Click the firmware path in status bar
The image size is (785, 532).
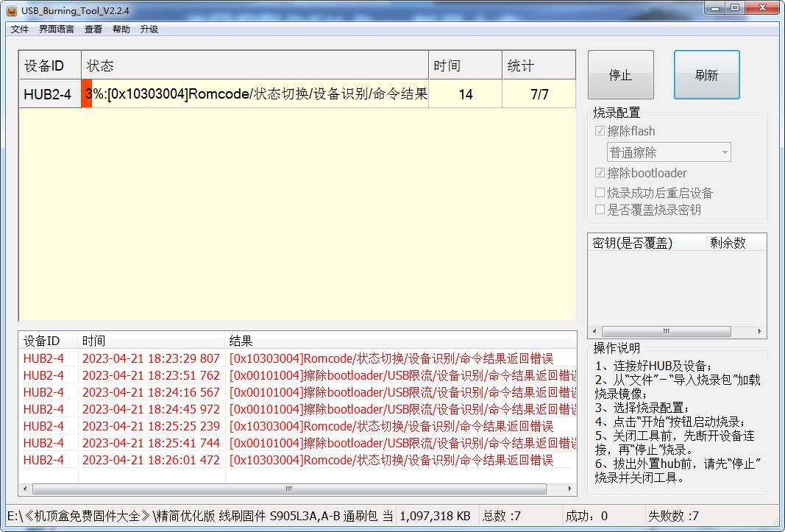(x=200, y=516)
